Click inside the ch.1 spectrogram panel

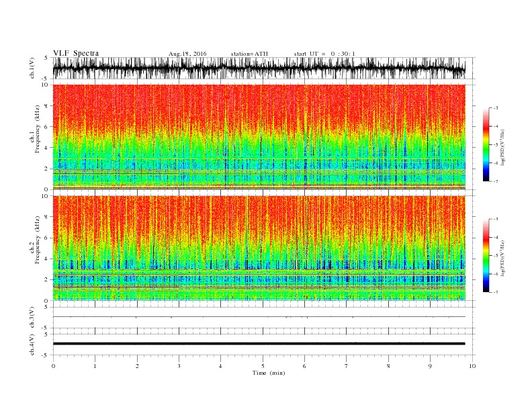pos(259,137)
